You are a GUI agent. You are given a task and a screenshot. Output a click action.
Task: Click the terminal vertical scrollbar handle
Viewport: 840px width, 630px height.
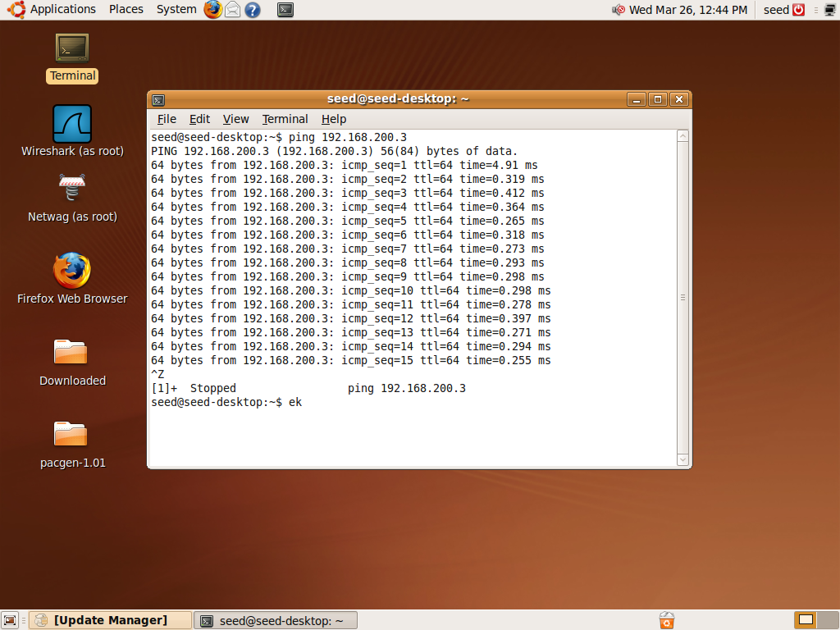click(x=682, y=297)
